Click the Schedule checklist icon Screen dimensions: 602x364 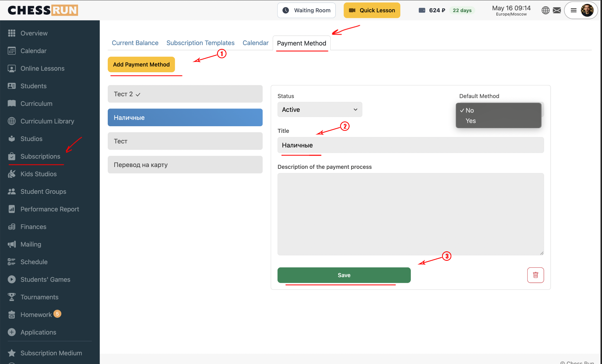(12, 262)
